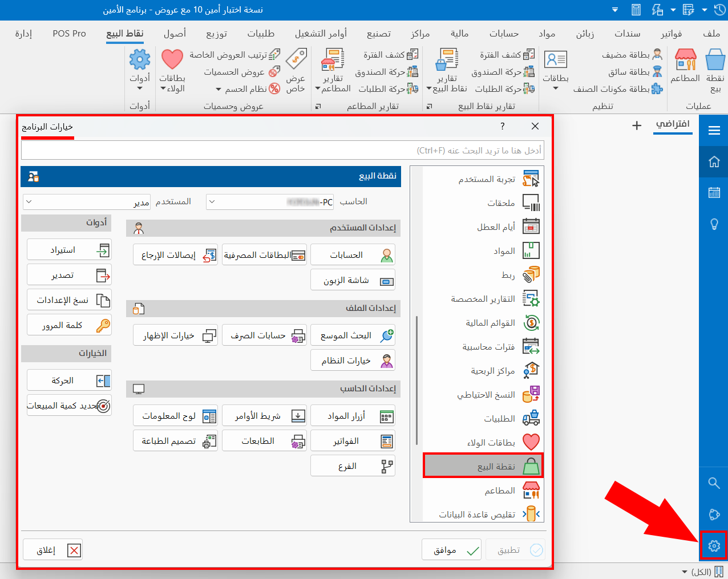This screenshot has width=728, height=579.
Task: Click the settings gear icon in sidebar
Action: coord(714,546)
